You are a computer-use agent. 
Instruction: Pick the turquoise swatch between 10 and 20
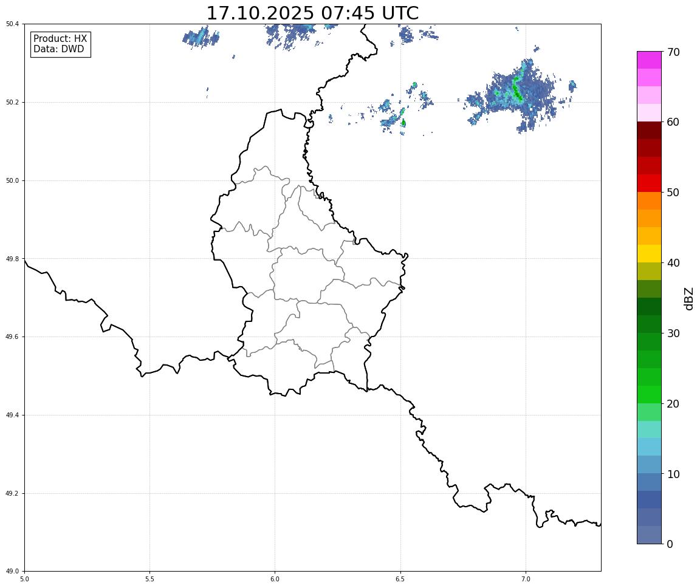(x=649, y=429)
